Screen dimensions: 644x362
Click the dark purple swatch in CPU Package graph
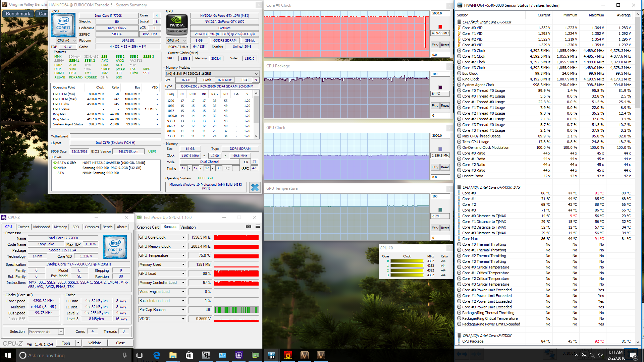[x=440, y=87]
